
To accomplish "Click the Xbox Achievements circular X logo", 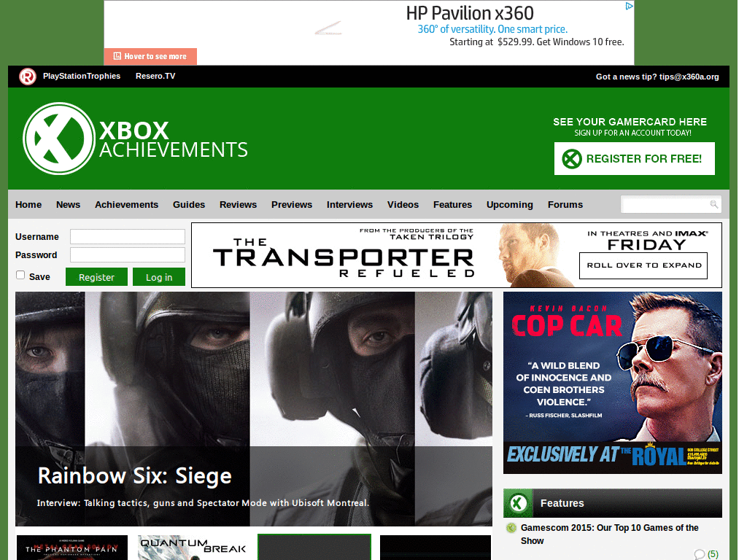I will pos(59,139).
